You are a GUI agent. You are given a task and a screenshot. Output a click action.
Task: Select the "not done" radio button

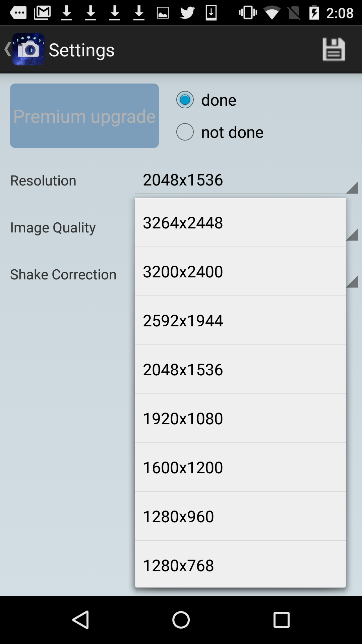[x=185, y=132]
